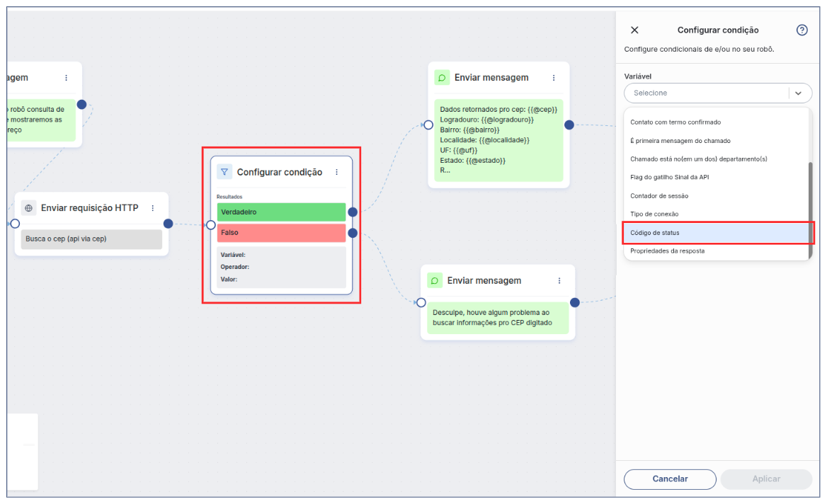Close the Configurar condição panel
Screen dimensions: 827x504
634,30
